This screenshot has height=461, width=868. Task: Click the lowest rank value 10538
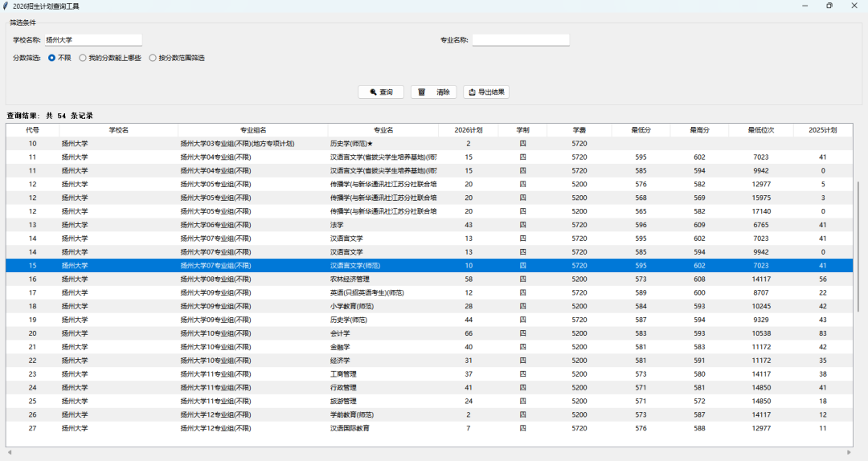[761, 333]
